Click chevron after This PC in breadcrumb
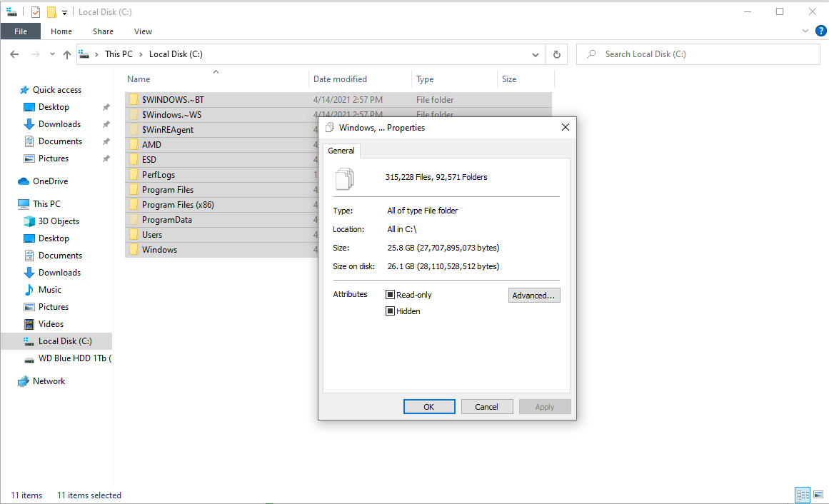 (x=141, y=54)
